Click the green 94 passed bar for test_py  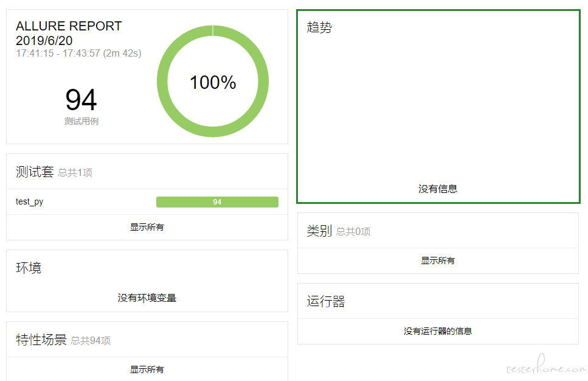[x=217, y=202]
